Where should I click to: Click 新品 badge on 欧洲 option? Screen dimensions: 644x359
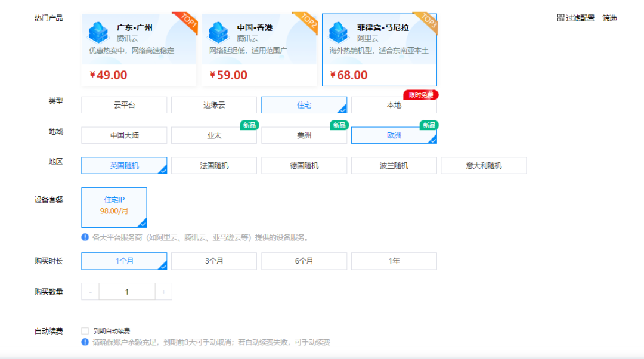pos(429,125)
